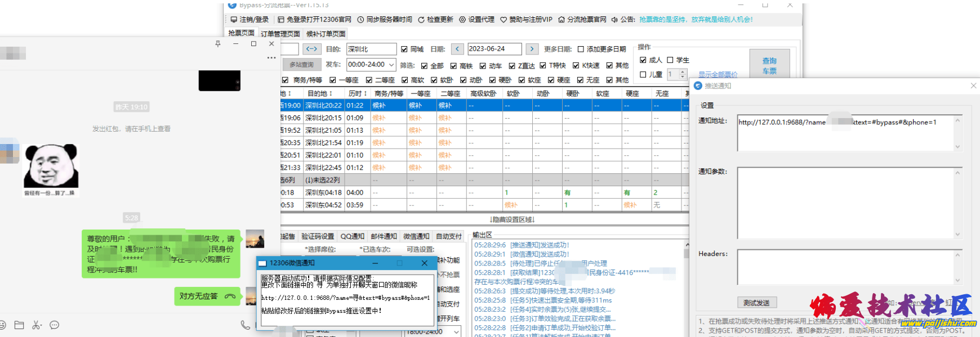This screenshot has width=980, height=337.
Task: Switch to 订单管理页面 tab
Action: coord(280,34)
